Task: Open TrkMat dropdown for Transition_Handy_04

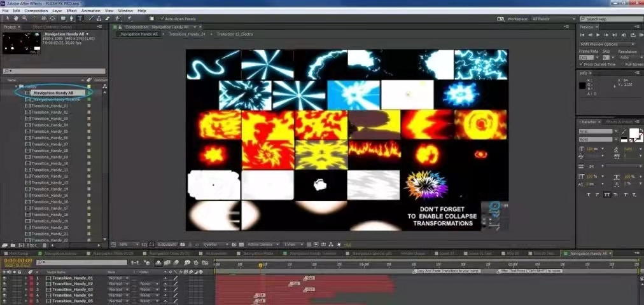Action: pos(149,295)
